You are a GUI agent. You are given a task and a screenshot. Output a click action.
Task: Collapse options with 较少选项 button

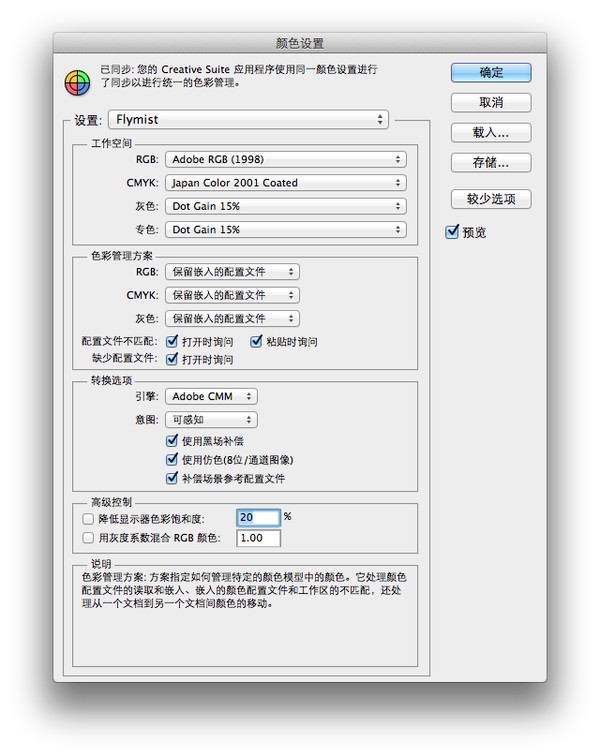[491, 199]
